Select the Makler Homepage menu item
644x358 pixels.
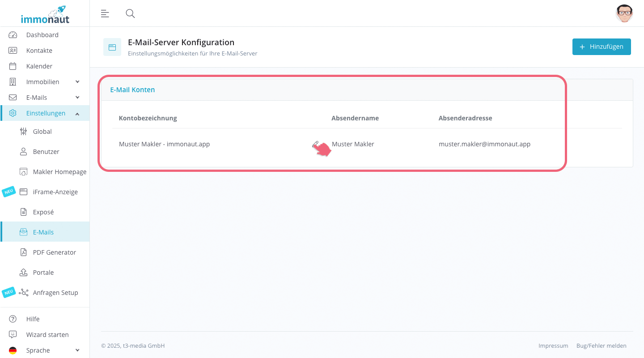[59, 172]
